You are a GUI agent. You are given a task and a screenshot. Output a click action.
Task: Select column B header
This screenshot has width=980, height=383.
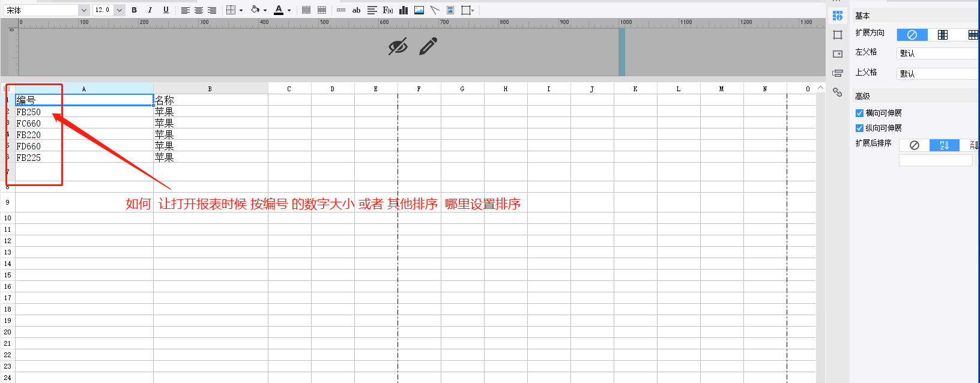(x=210, y=89)
